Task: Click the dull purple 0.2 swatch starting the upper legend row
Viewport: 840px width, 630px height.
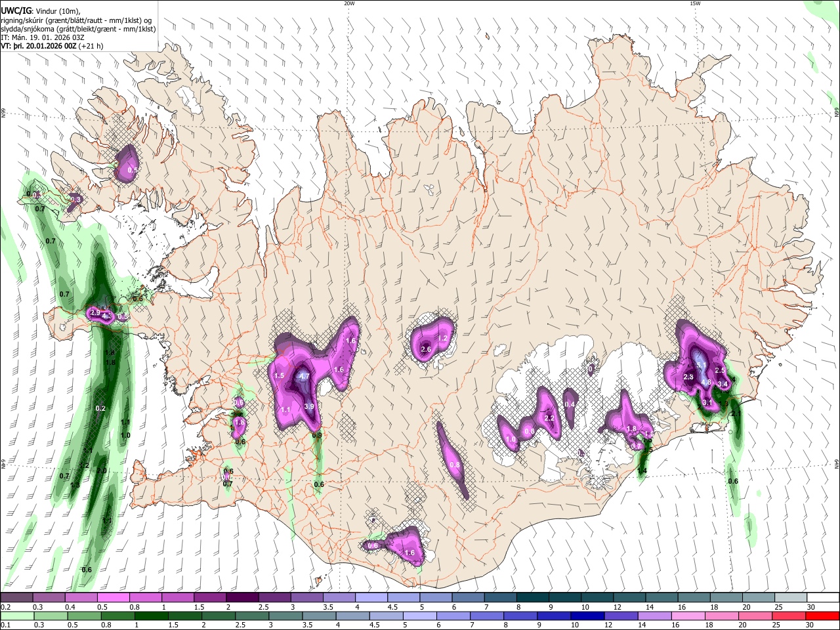Action: [x=17, y=597]
